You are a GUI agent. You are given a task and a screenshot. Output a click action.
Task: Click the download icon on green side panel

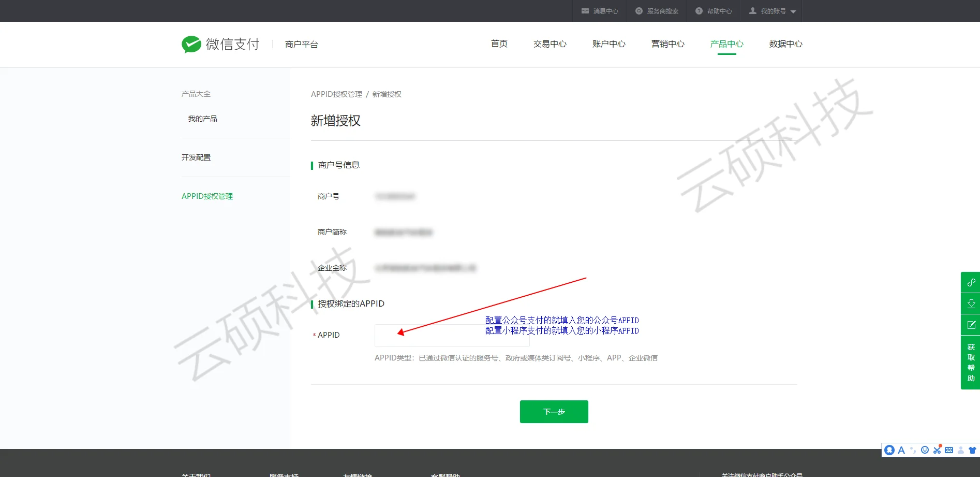tap(971, 303)
